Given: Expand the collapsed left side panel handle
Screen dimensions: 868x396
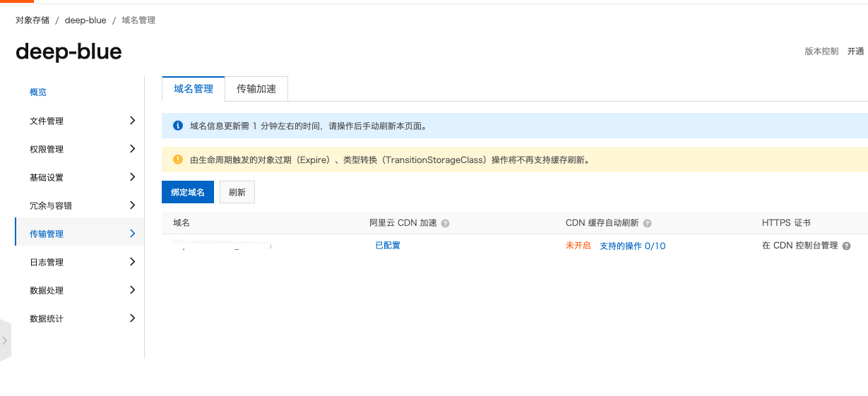Looking at the screenshot, I should [5, 340].
